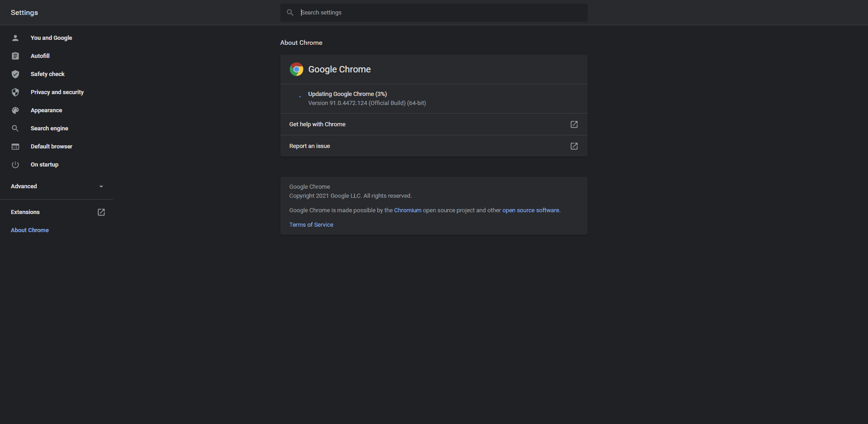The width and height of the screenshot is (868, 424).
Task: Open the Autofill settings page
Action: (40, 56)
